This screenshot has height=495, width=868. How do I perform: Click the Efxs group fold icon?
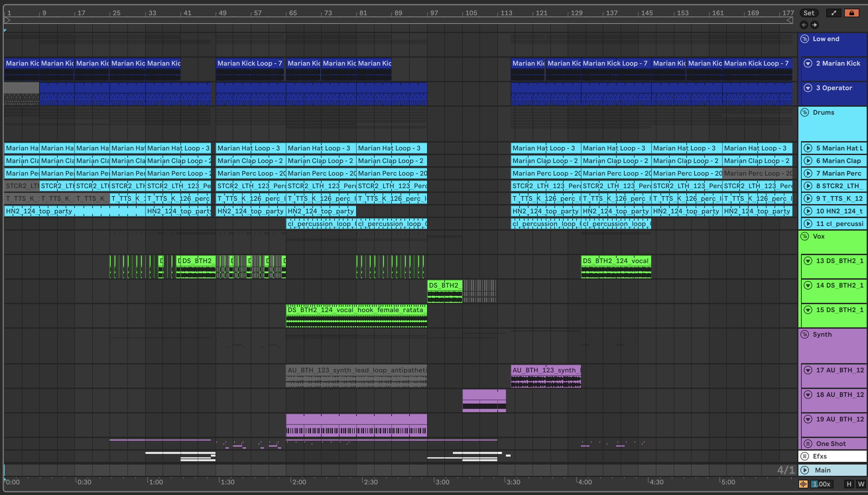tap(805, 456)
